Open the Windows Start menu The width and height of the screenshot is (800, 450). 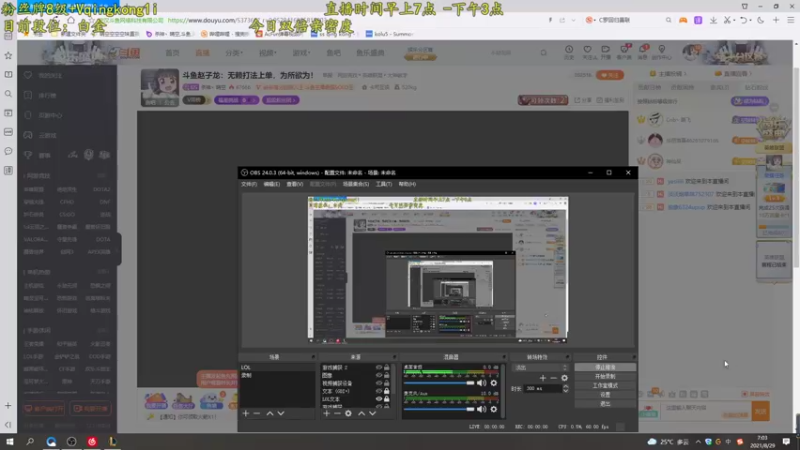coord(10,441)
